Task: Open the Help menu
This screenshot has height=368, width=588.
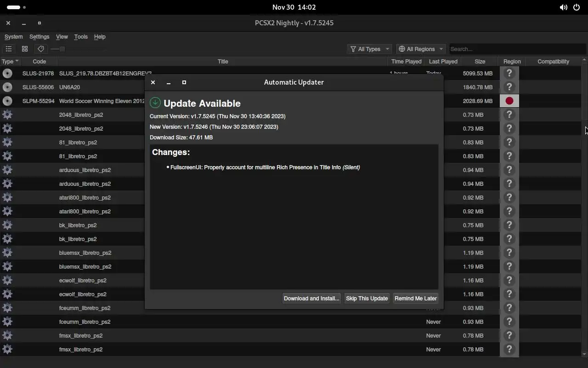Action: tap(100, 37)
